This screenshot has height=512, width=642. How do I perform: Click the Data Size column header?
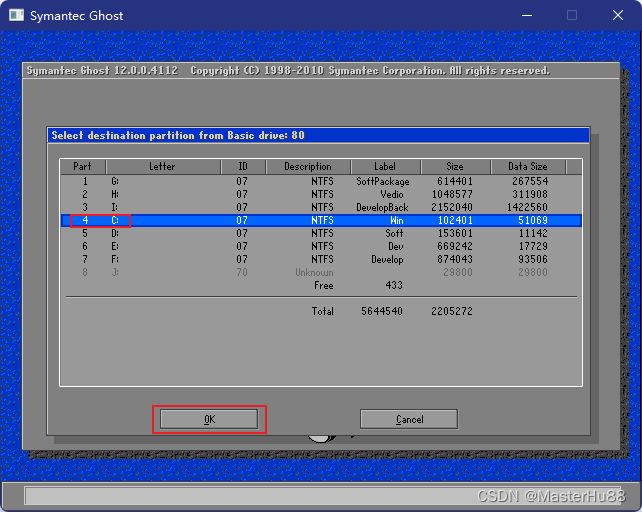click(528, 167)
